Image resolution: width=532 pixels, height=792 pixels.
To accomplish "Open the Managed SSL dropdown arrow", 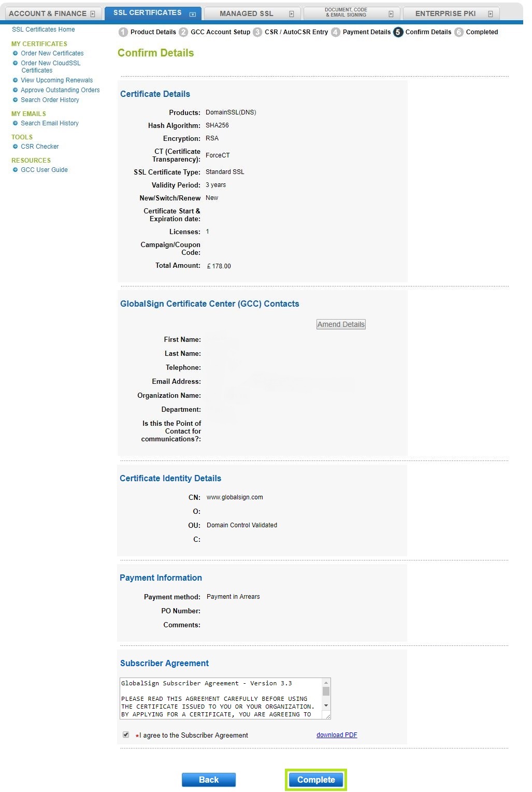I will point(292,13).
